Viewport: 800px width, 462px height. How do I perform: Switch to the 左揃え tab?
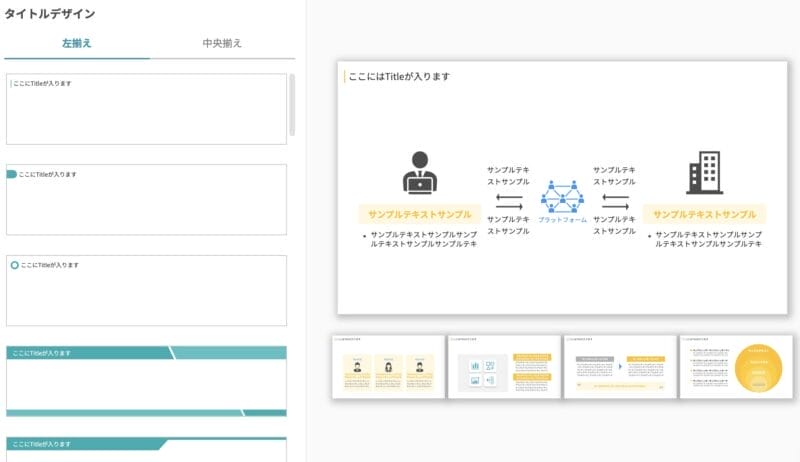77,43
